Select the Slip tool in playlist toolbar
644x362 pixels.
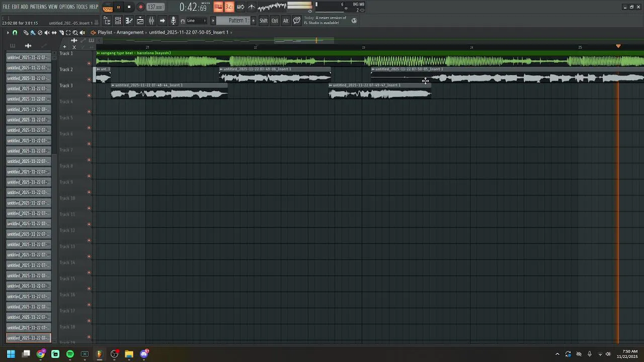[x=54, y=33]
